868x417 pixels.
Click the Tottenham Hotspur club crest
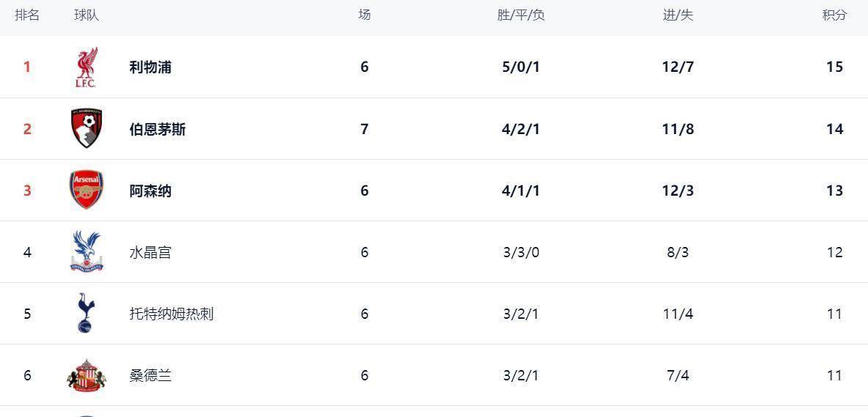click(x=86, y=314)
